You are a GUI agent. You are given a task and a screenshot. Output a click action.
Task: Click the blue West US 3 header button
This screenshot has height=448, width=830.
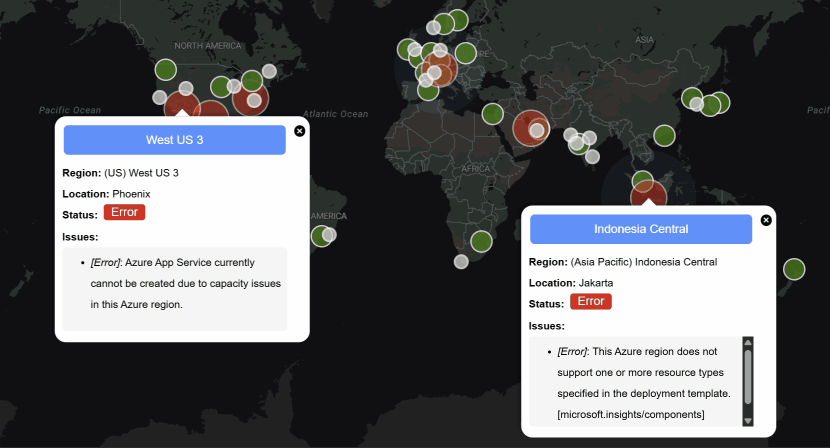(175, 140)
